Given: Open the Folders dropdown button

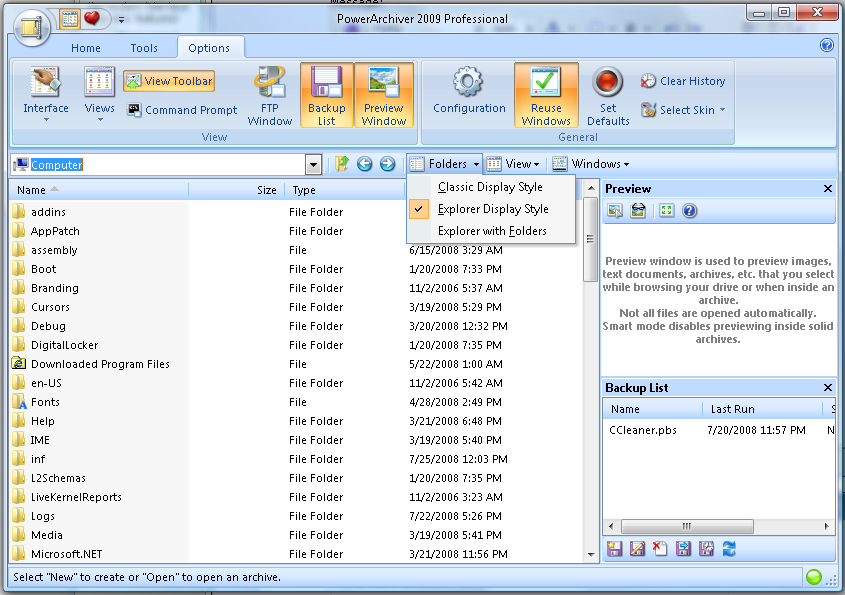Looking at the screenshot, I should tap(445, 163).
